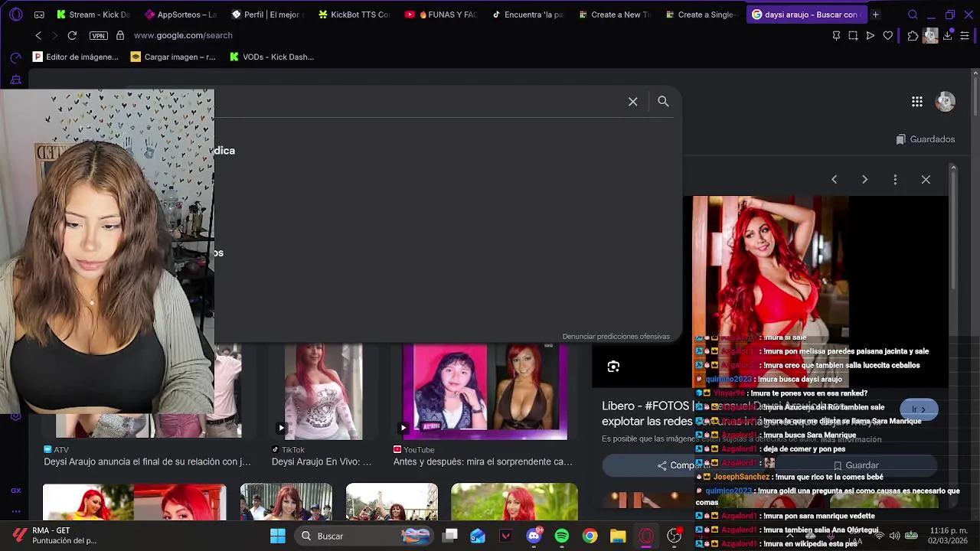Image resolution: width=980 pixels, height=551 pixels.
Task: Open the TikTok Deysi Araujo En Vivo result
Action: pyautogui.click(x=322, y=461)
